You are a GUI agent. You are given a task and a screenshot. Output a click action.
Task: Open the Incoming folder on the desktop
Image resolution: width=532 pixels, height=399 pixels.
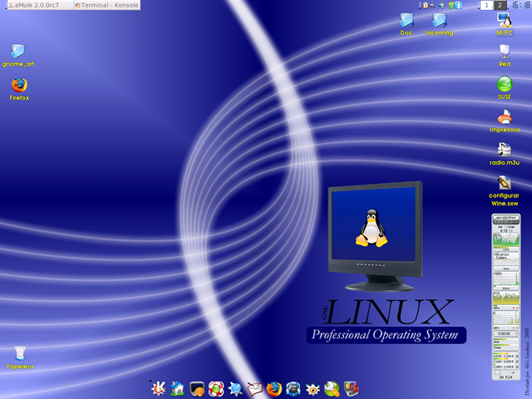point(439,24)
